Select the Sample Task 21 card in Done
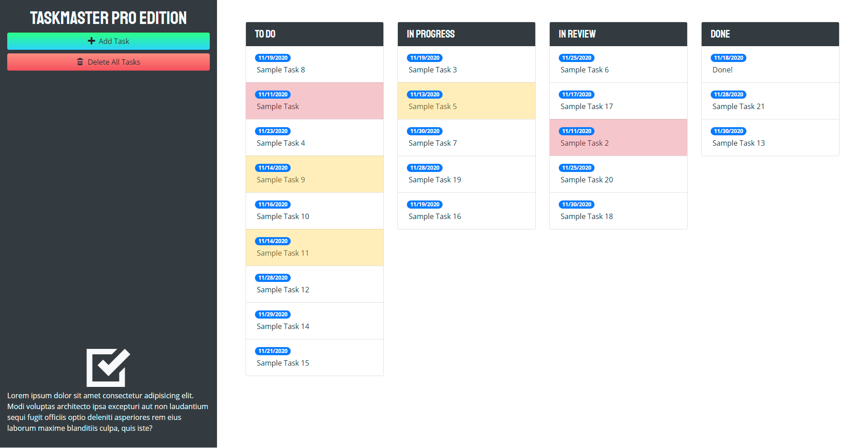 (770, 101)
